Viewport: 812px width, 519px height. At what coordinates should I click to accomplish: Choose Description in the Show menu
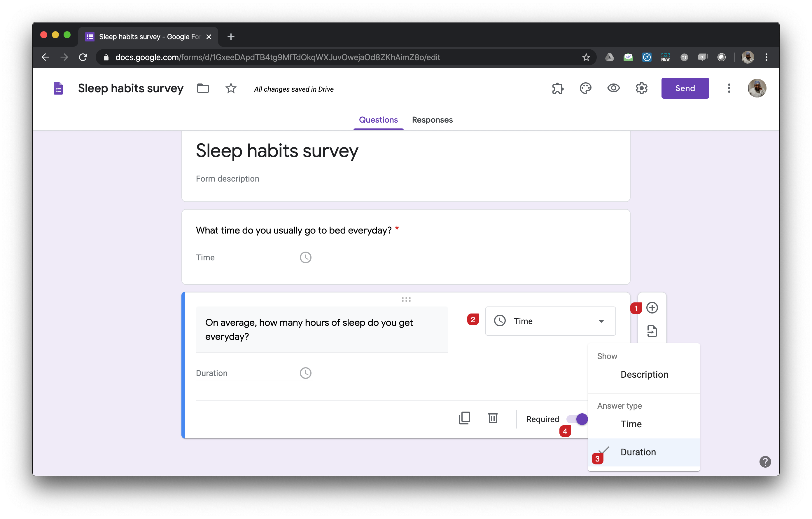click(x=644, y=375)
